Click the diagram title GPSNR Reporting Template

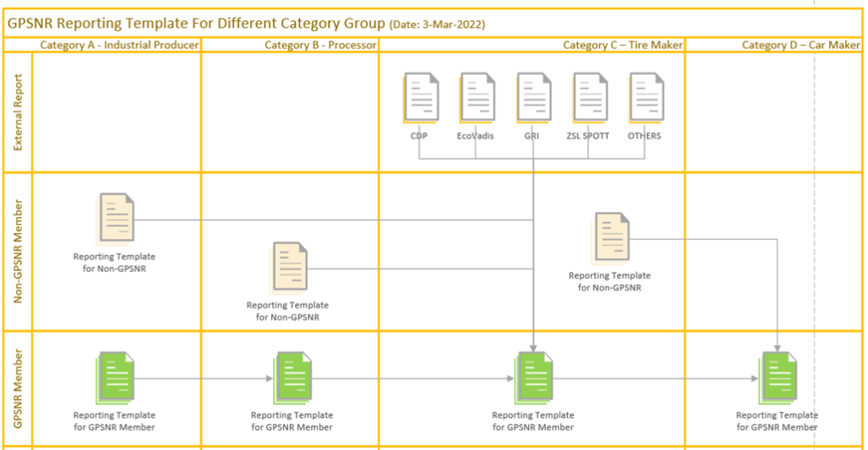(x=195, y=24)
